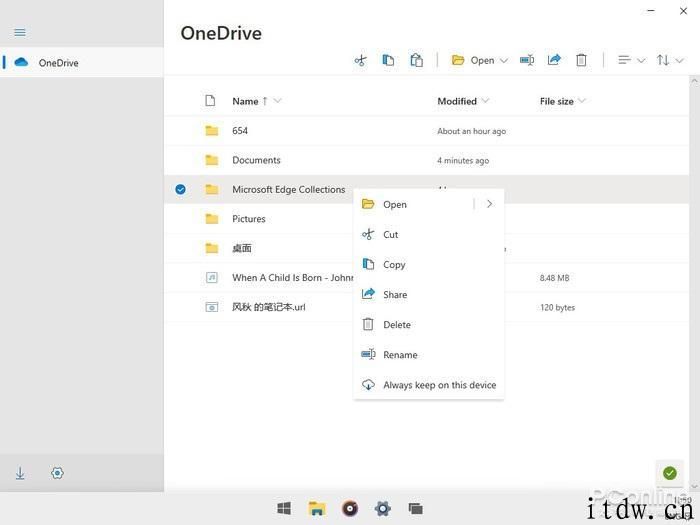This screenshot has height=525, width=700.
Task: Expand the toolbar Open dropdown arrow
Action: pyautogui.click(x=504, y=60)
